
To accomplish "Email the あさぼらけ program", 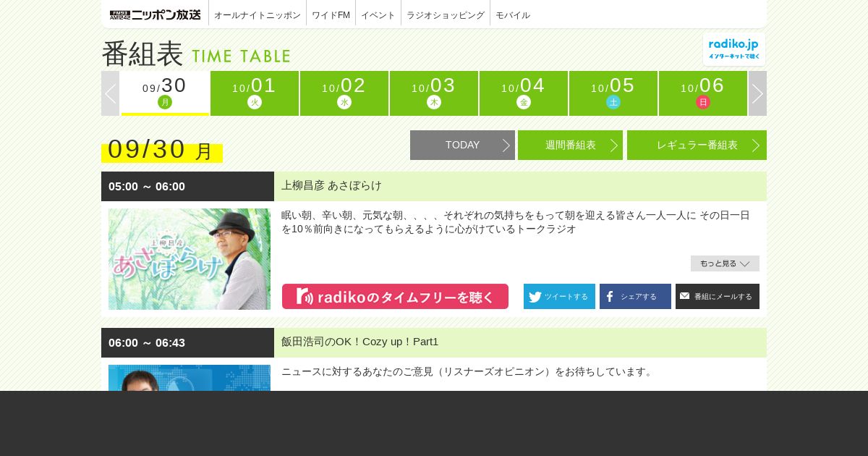I will click(x=718, y=297).
